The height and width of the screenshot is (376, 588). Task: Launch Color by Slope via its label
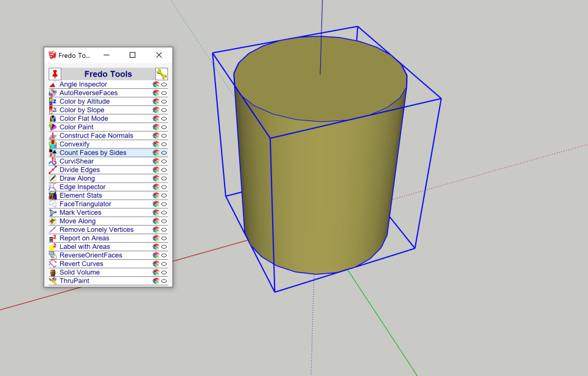coord(82,110)
